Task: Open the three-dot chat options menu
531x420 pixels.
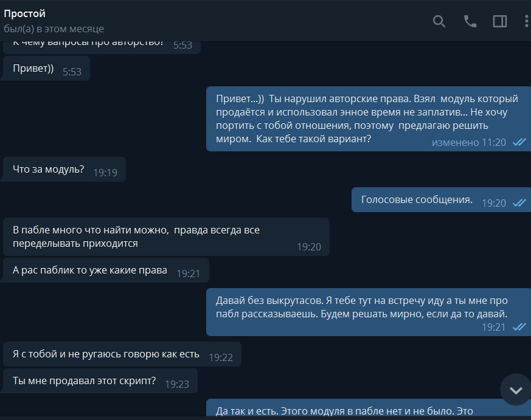Action: 526,21
